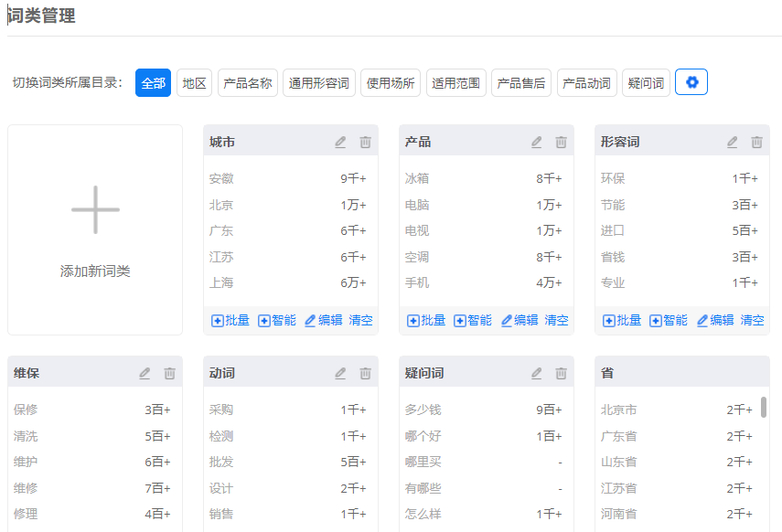This screenshot has width=782, height=532.
Task: Switch to the 产品名称 category filter
Action: pyautogui.click(x=248, y=83)
